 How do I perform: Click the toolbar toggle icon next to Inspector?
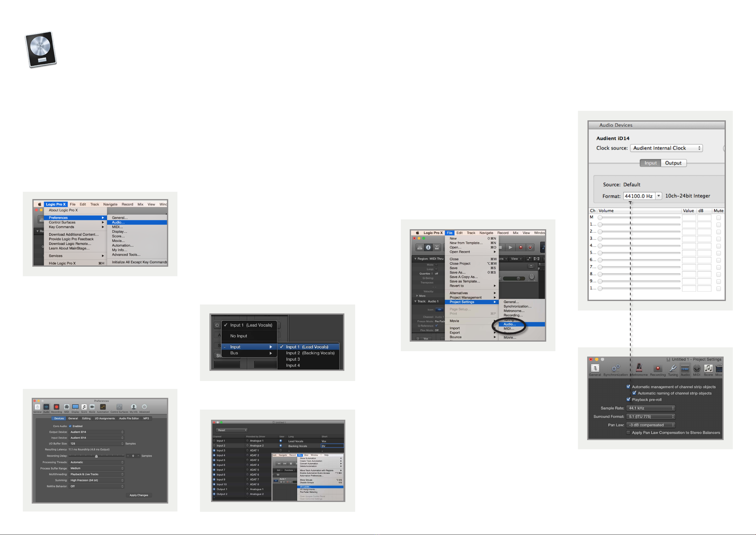pos(437,247)
